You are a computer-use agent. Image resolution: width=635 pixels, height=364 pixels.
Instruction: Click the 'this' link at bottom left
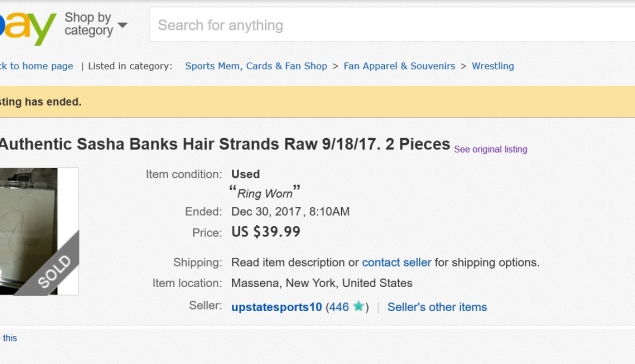pyautogui.click(x=10, y=338)
